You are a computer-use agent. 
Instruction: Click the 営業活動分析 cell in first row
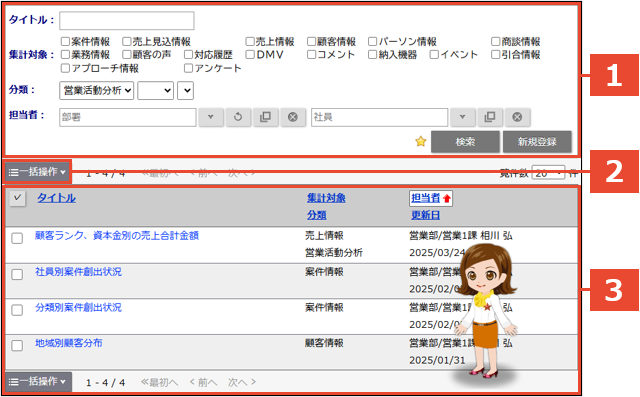click(x=334, y=253)
